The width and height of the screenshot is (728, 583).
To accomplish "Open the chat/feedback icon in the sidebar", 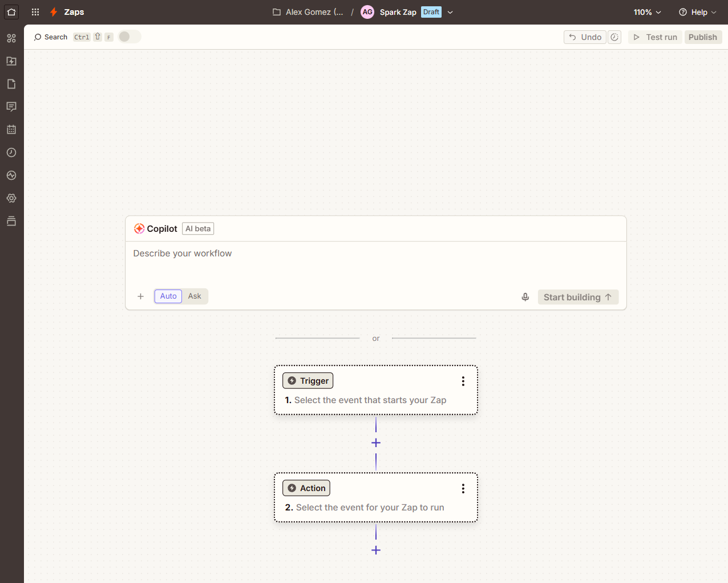I will [x=11, y=107].
